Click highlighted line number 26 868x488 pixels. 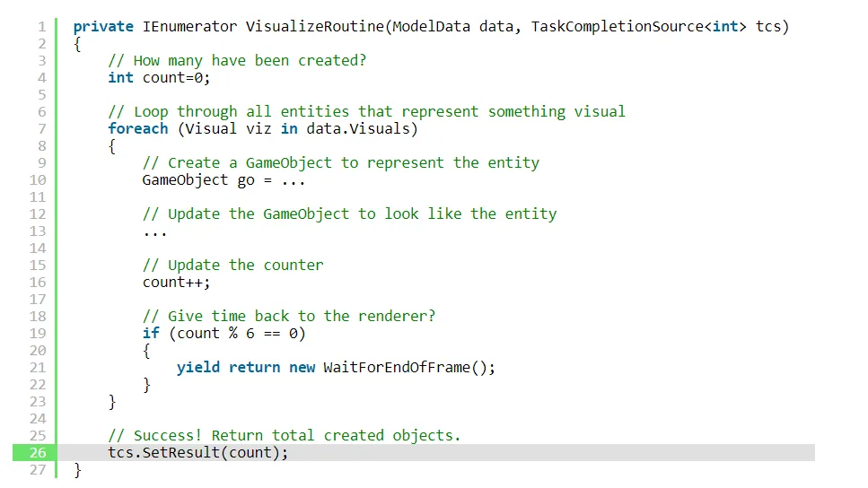pyautogui.click(x=38, y=453)
